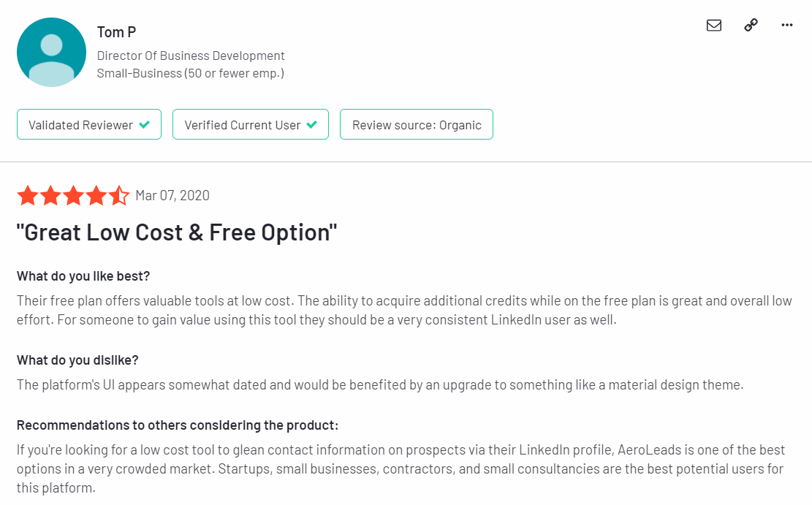Viewport: 812px width, 505px height.
Task: Select the Review source: Organic badge
Action: pos(417,124)
